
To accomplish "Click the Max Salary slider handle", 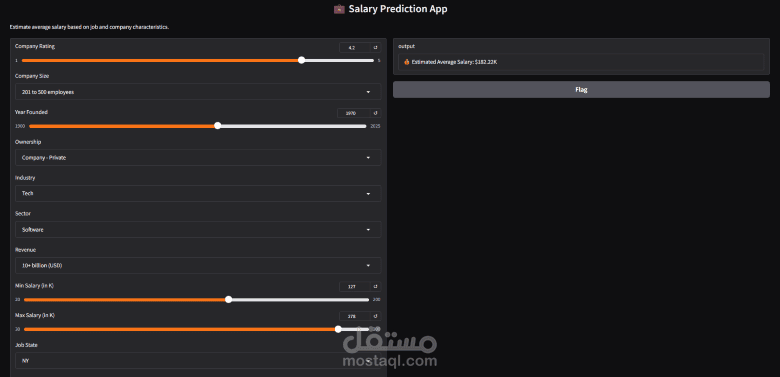I will (338, 329).
